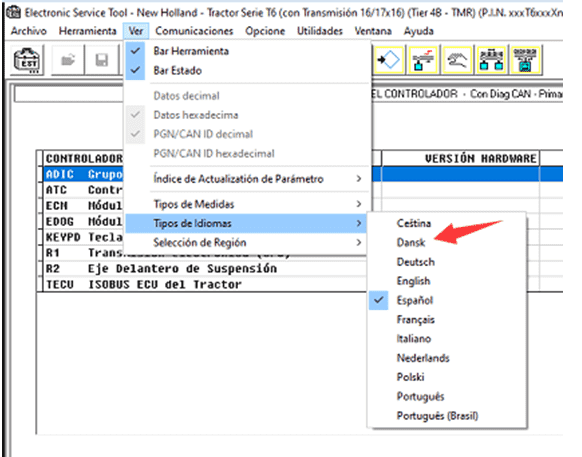Expand Tipos de Medidas submenu
Image resolution: width=582 pixels, height=457 pixels.
tap(247, 204)
